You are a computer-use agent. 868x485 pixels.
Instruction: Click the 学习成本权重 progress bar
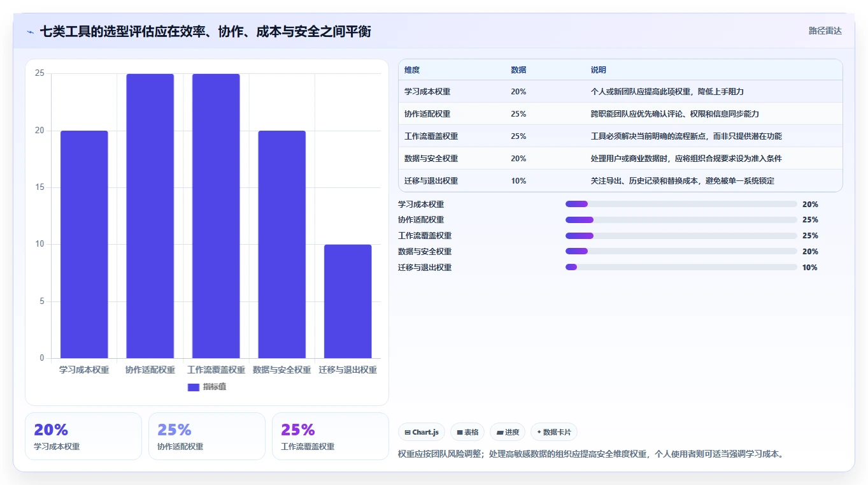tap(681, 204)
